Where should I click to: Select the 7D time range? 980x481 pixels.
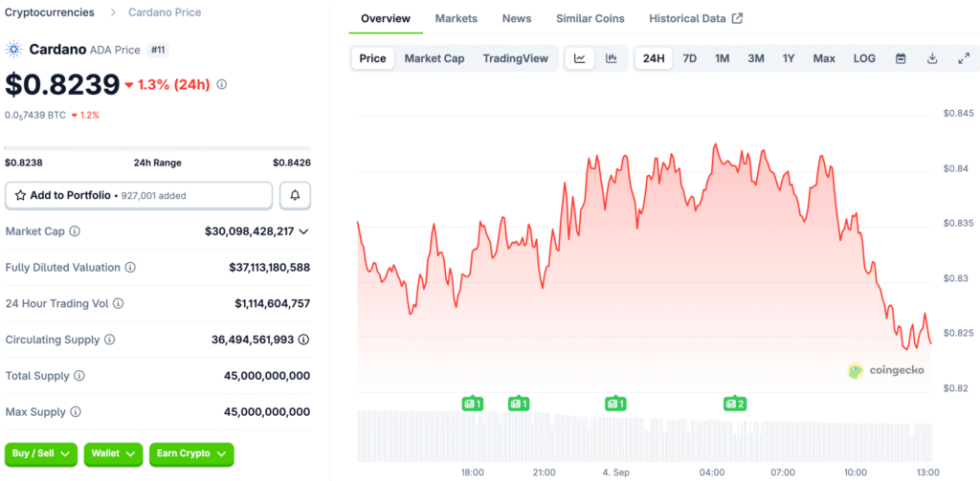tap(689, 58)
